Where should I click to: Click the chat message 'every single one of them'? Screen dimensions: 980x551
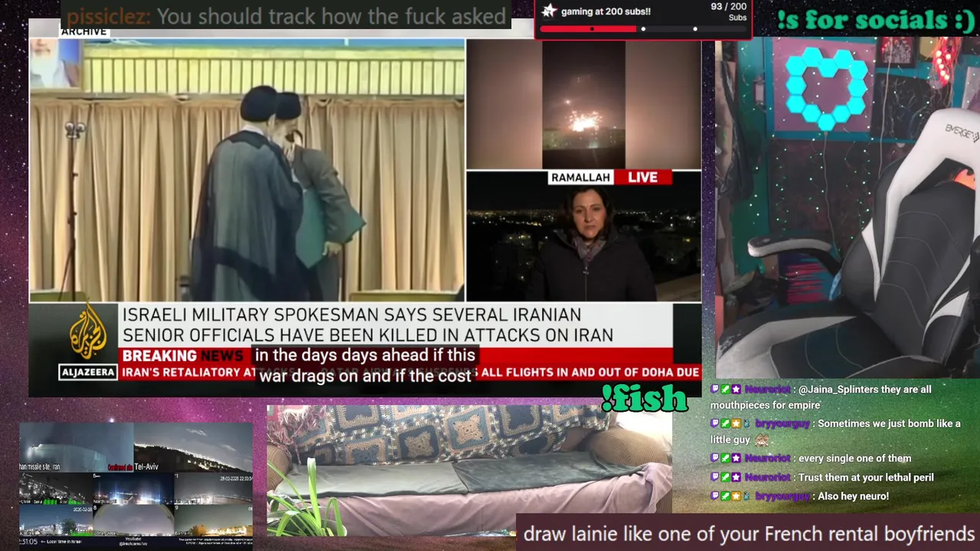point(855,458)
